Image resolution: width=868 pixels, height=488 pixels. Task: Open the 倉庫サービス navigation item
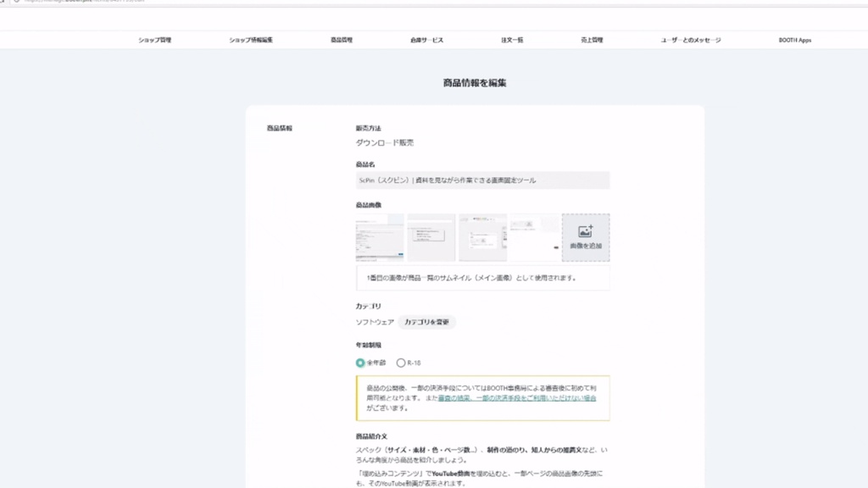pos(427,40)
